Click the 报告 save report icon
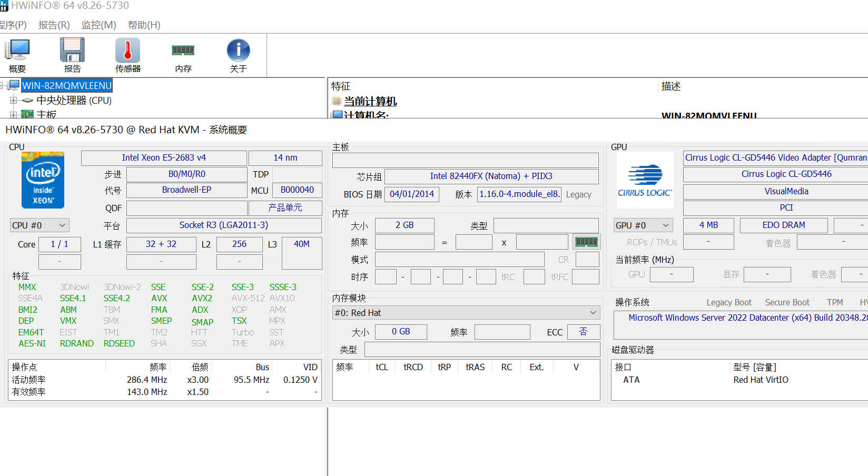Viewport: 868px width, 476px height. pyautogui.click(x=72, y=55)
